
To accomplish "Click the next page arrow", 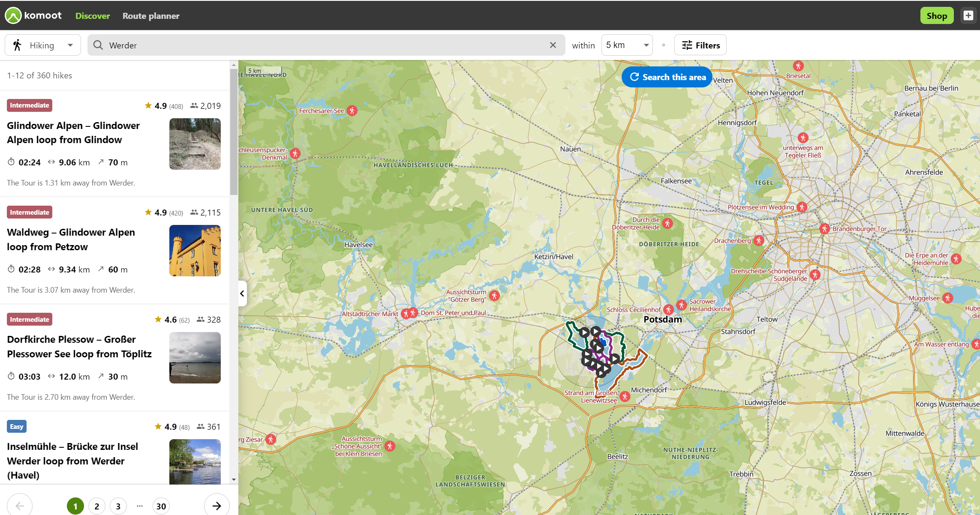I will (x=216, y=506).
